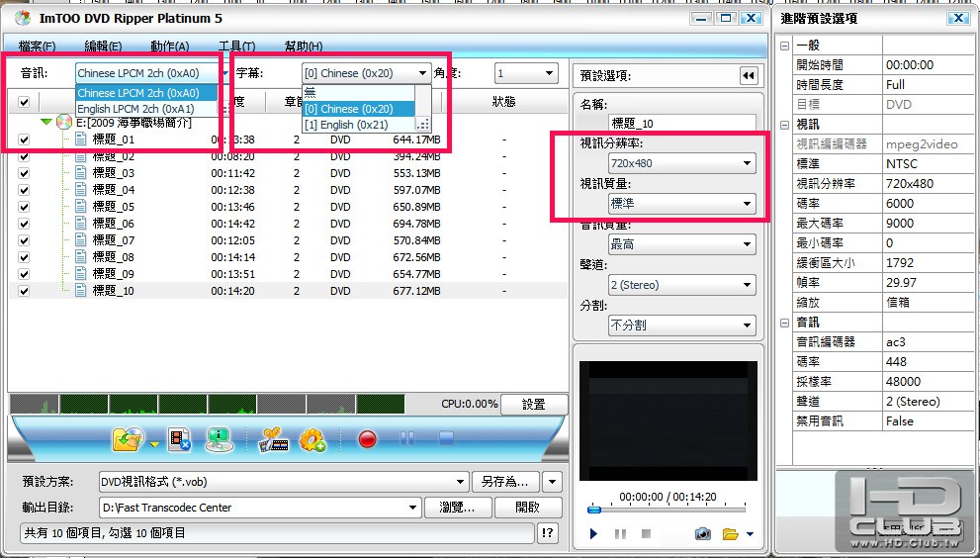
Task: Open the 分割 不分割 dropdown
Action: (682, 325)
